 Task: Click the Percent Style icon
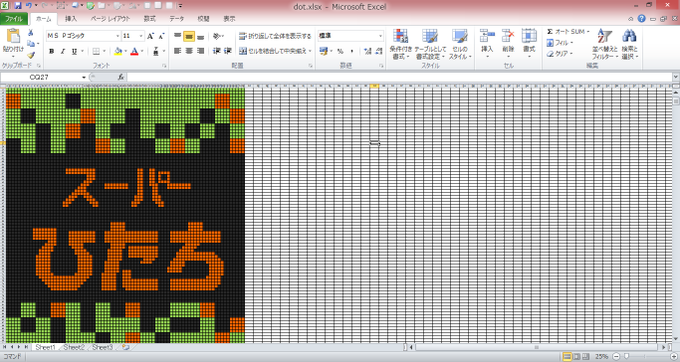pos(340,51)
